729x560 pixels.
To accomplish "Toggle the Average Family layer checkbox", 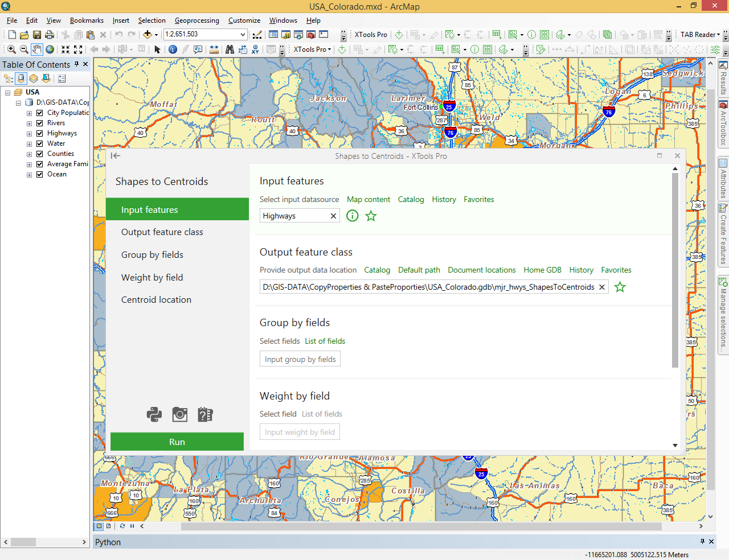I will [40, 164].
